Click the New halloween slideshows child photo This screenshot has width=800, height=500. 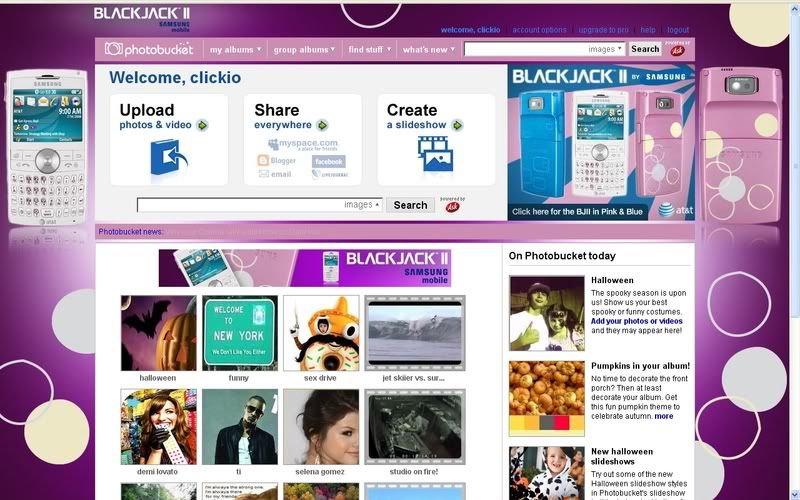click(547, 473)
